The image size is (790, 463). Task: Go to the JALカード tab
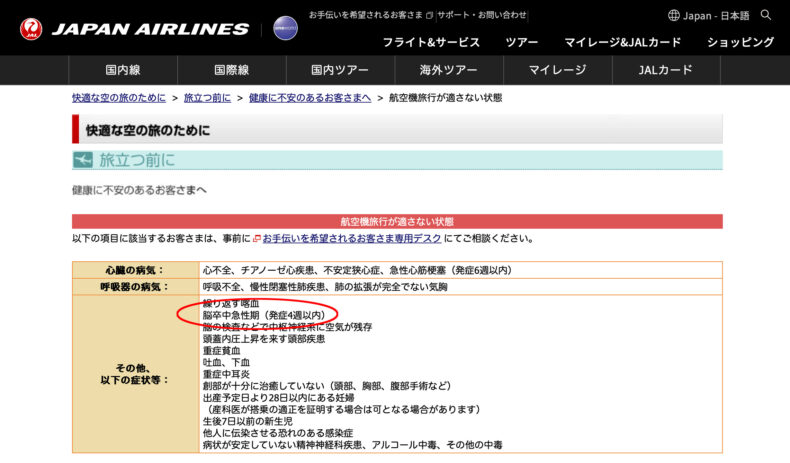665,70
